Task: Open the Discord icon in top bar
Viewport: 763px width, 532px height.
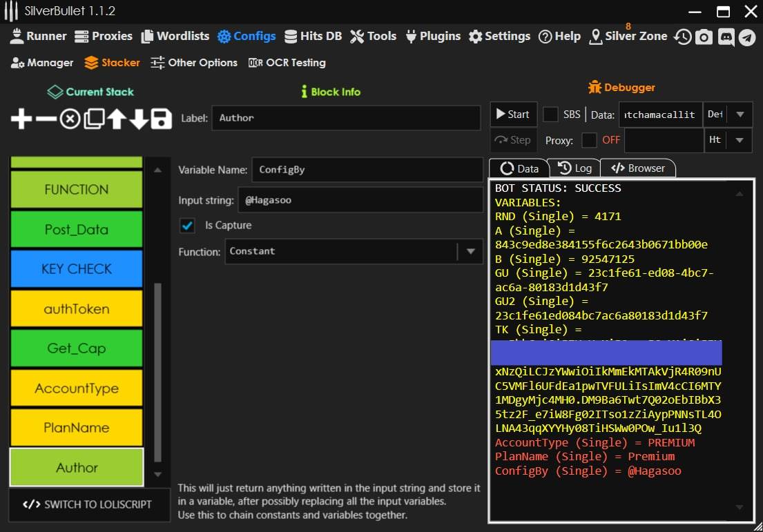Action: tap(725, 37)
